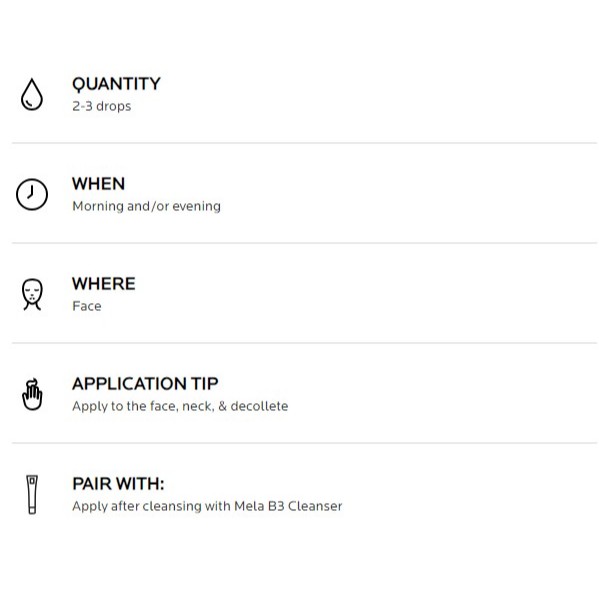Click the clock icon next to WHEN
599x599 pixels.
click(32, 194)
